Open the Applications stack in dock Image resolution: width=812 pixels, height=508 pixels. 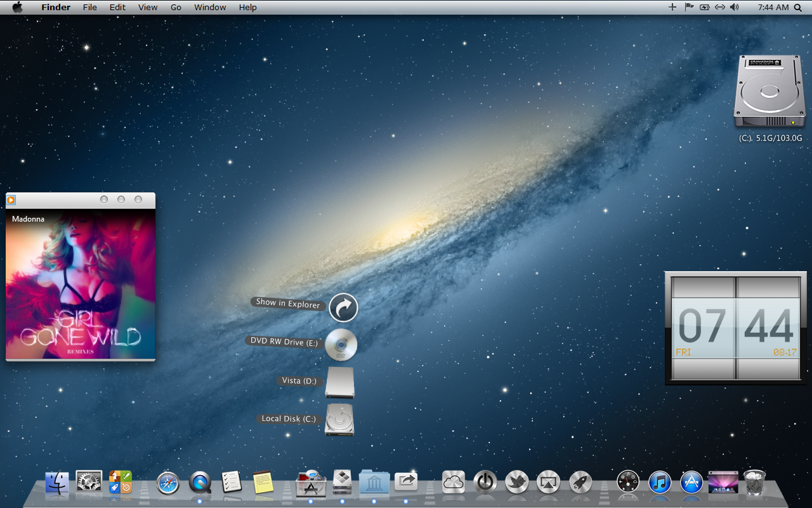[x=311, y=483]
